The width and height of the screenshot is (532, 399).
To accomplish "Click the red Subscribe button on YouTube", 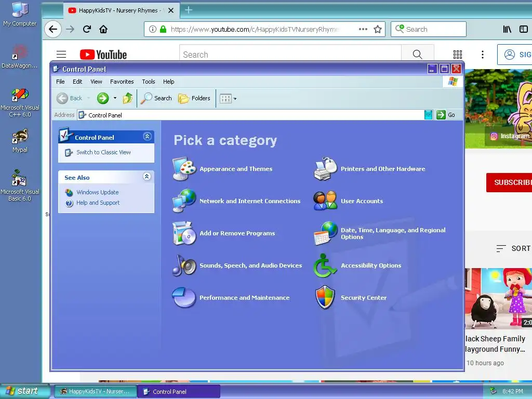I will tap(509, 182).
